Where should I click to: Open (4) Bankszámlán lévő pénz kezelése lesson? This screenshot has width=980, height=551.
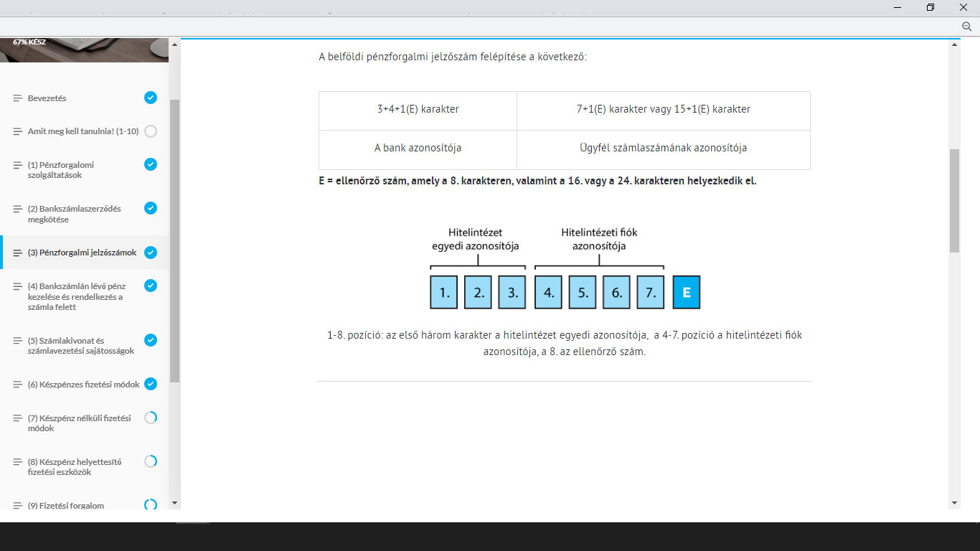76,296
